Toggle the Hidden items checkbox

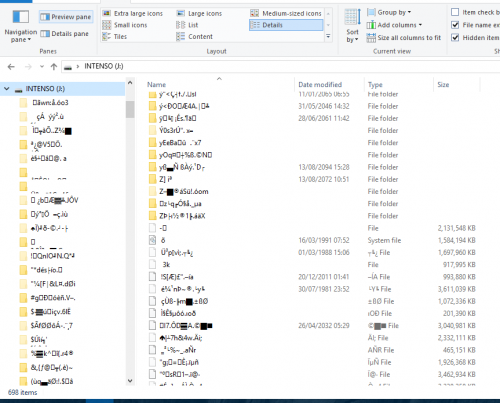tap(455, 38)
